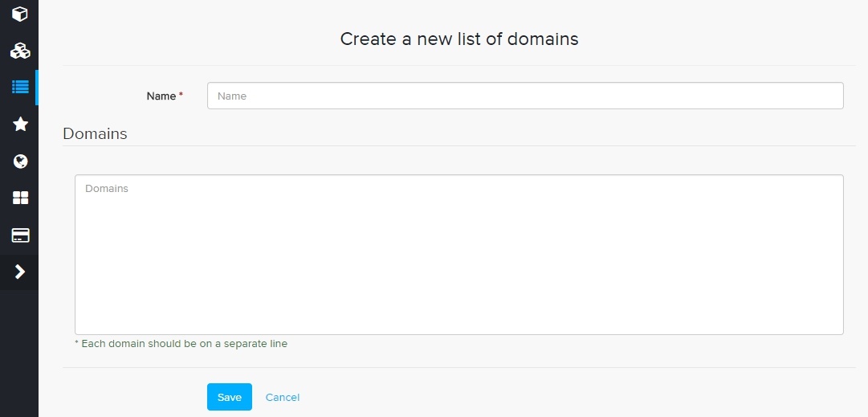Expand the sidebar with the chevron arrow
Viewport: 868px width, 417px height.
[x=20, y=272]
